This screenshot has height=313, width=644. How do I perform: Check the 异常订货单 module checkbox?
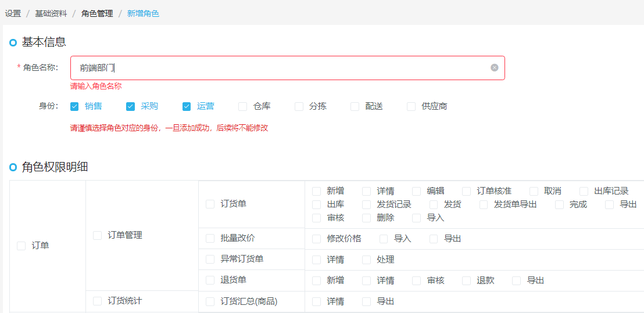pyautogui.click(x=210, y=259)
